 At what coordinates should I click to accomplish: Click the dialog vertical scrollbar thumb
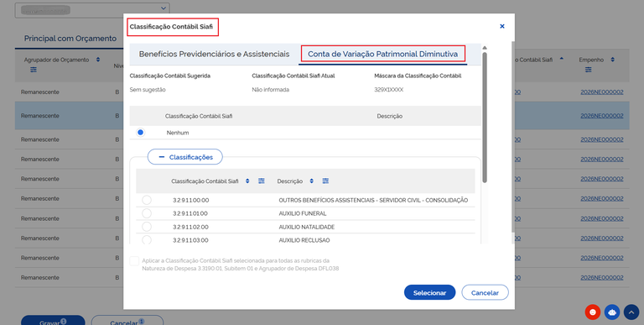pyautogui.click(x=485, y=118)
